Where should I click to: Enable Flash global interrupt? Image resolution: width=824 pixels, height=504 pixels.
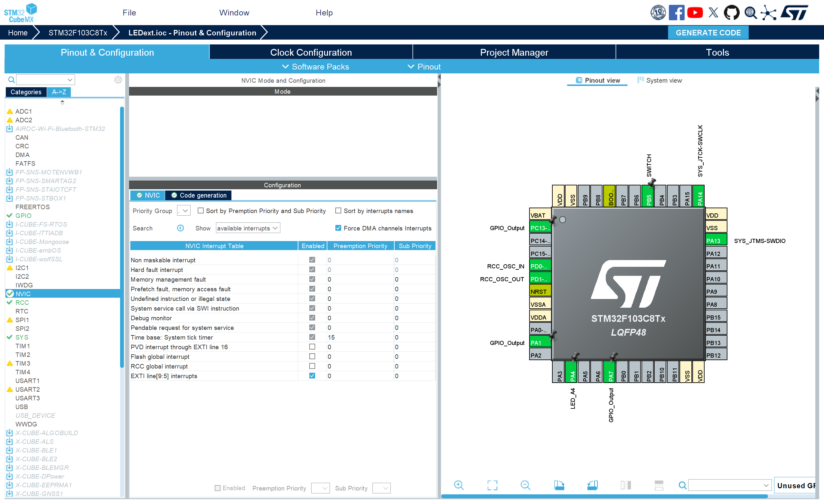point(312,357)
